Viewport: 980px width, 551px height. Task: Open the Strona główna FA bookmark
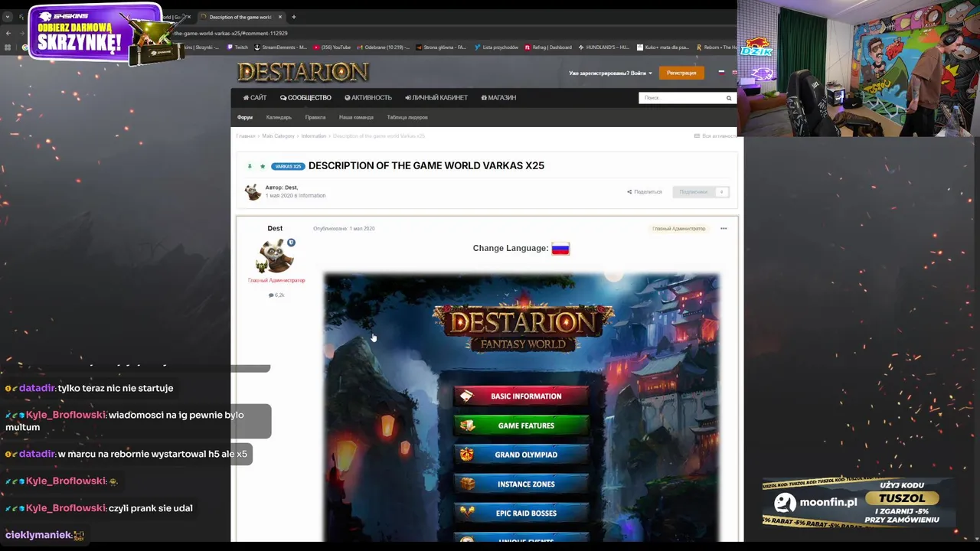[x=441, y=47]
